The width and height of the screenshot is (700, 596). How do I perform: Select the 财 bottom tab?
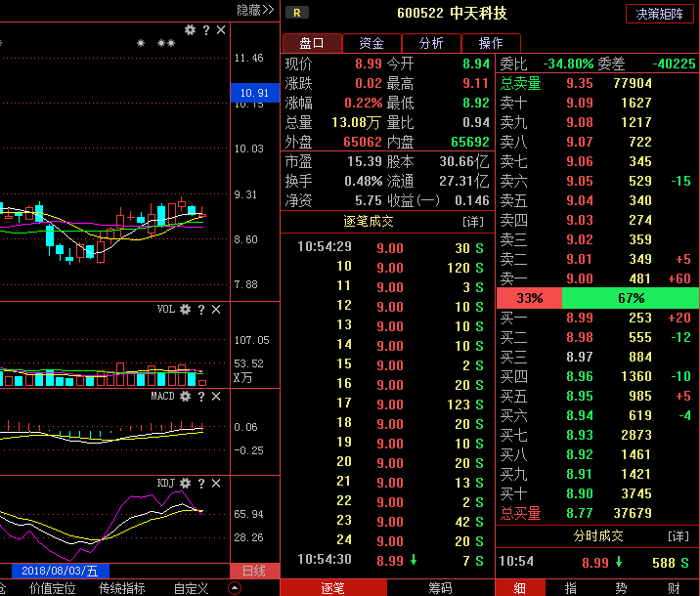click(674, 588)
